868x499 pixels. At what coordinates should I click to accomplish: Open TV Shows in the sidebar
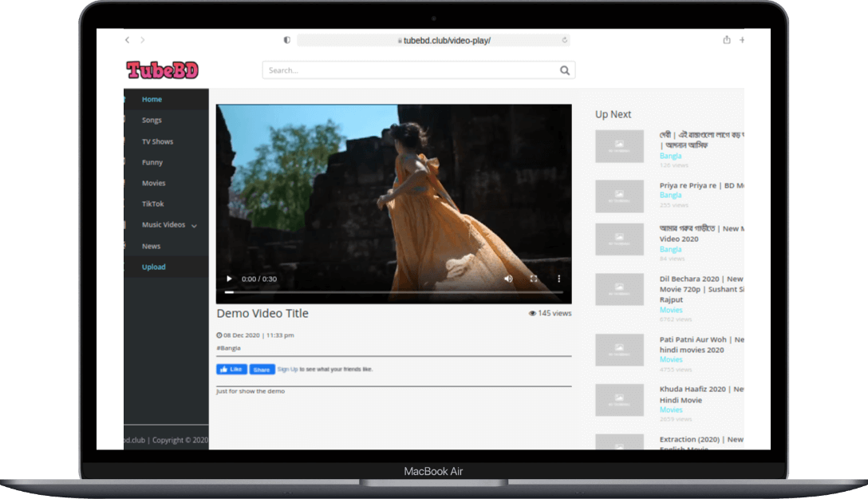[x=157, y=142]
